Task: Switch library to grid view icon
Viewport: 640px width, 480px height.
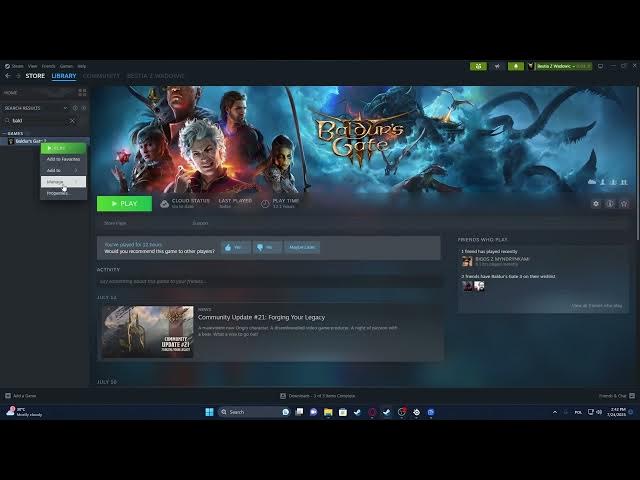Action: [82, 92]
